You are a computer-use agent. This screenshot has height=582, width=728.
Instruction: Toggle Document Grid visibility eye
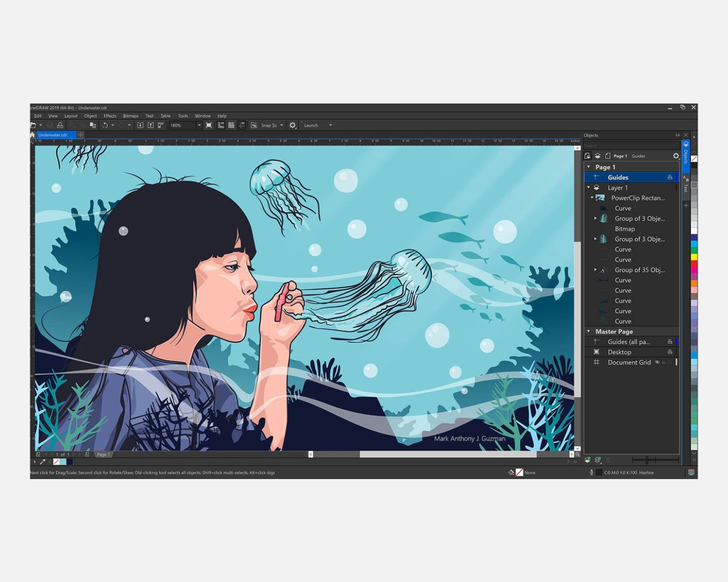tap(657, 362)
